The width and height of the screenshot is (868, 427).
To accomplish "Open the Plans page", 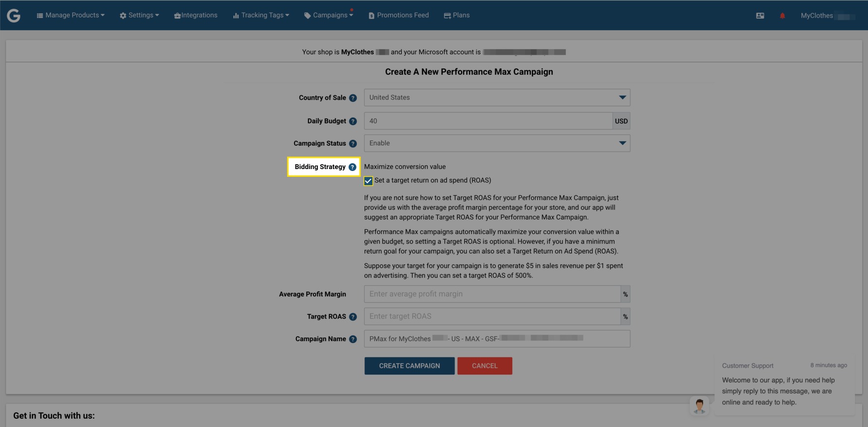I will pos(457,16).
